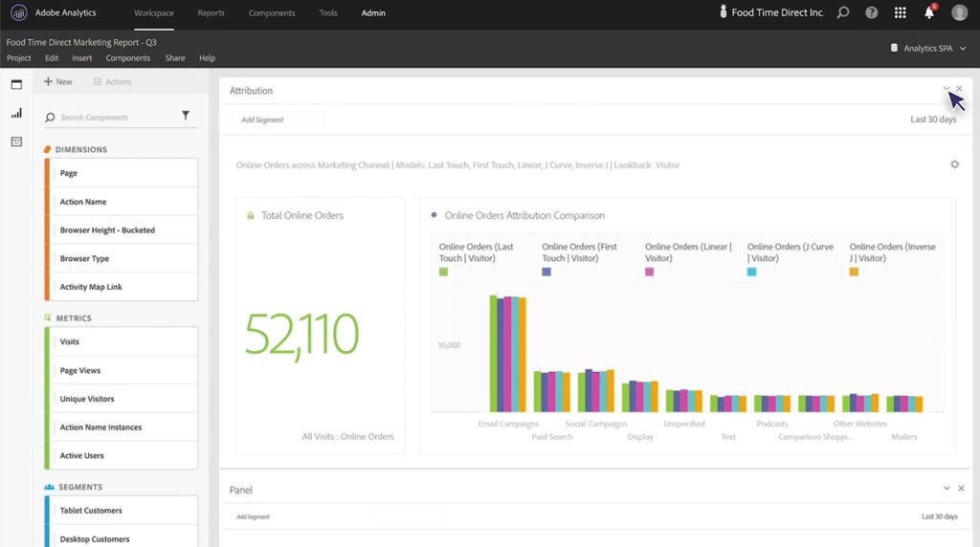Click the Attribution panel title
Image resolution: width=980 pixels, height=547 pixels.
tap(251, 91)
